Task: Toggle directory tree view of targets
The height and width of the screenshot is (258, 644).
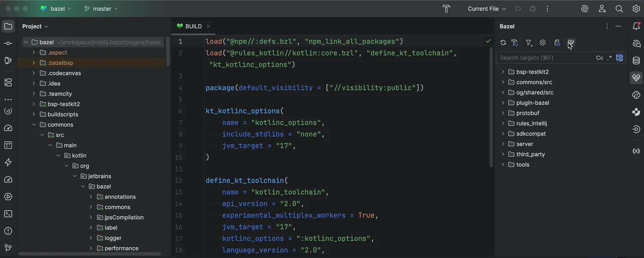Action: tap(620, 58)
